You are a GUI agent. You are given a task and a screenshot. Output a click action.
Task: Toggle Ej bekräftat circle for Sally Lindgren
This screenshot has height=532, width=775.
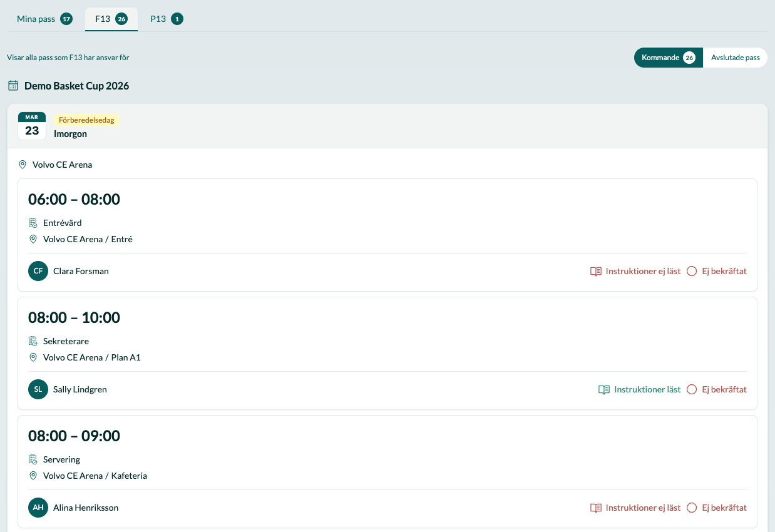tap(692, 389)
